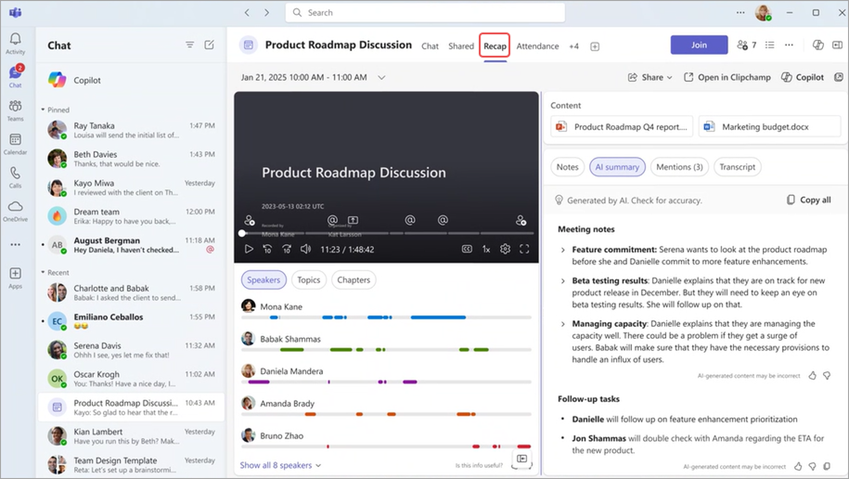
Task: Select the Topics filter pill
Action: (309, 280)
